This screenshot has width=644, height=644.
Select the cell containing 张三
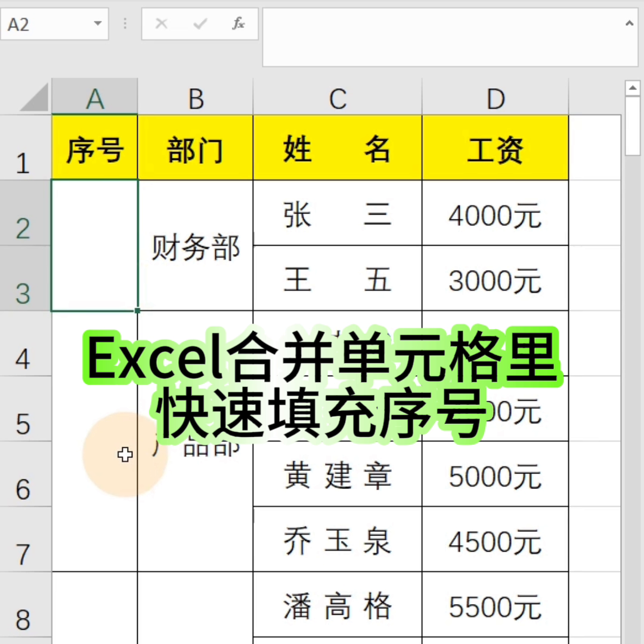click(x=338, y=213)
